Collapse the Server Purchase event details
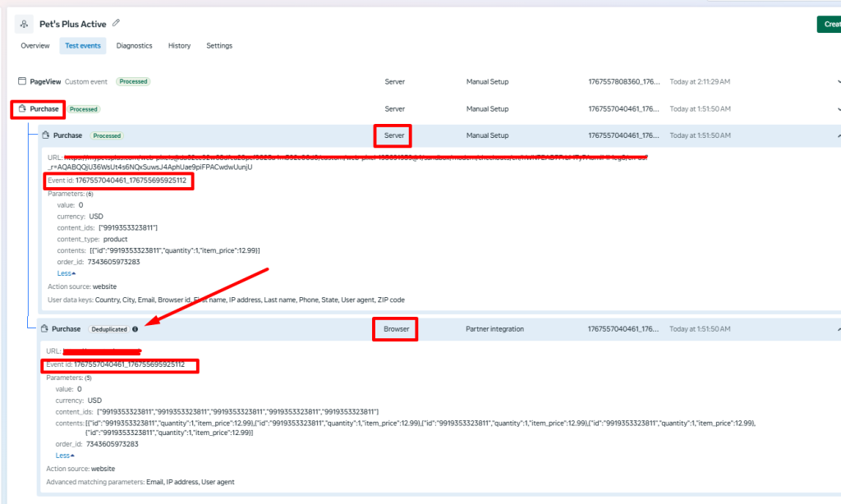The height and width of the screenshot is (504, 841). 837,135
